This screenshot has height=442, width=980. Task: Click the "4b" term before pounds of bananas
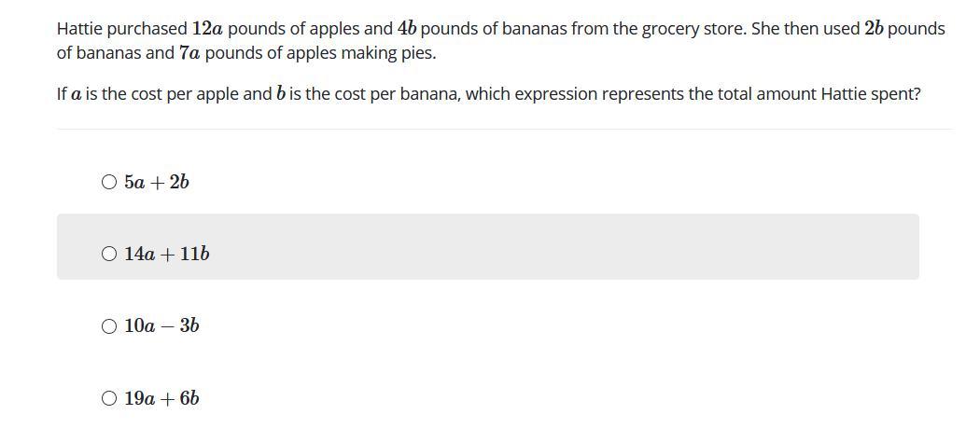pos(408,29)
